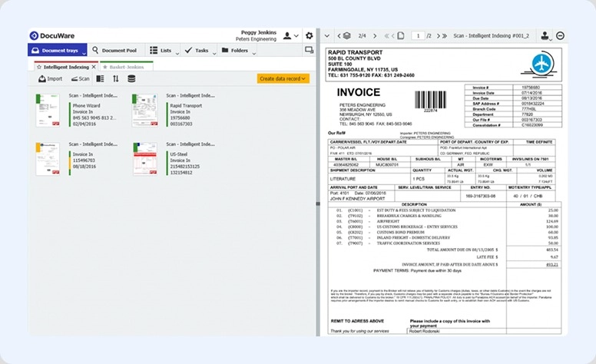Image resolution: width=596 pixels, height=364 pixels.
Task: Go to previous page in viewer
Action: (x=393, y=36)
